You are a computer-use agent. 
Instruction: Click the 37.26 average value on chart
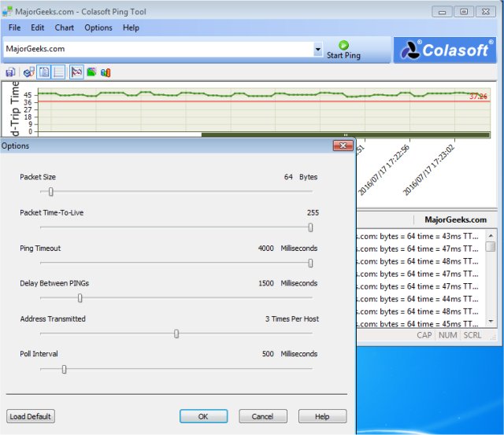(x=478, y=96)
